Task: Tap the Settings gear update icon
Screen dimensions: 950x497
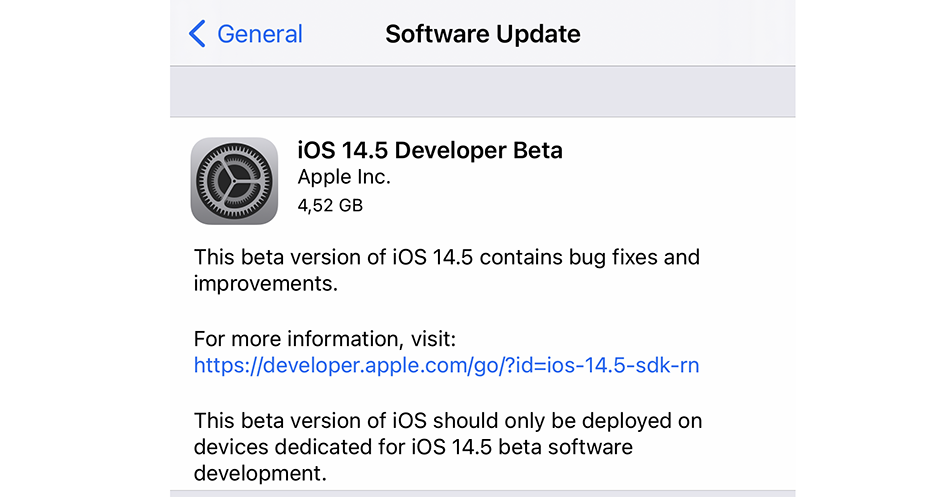Action: pyautogui.click(x=234, y=181)
